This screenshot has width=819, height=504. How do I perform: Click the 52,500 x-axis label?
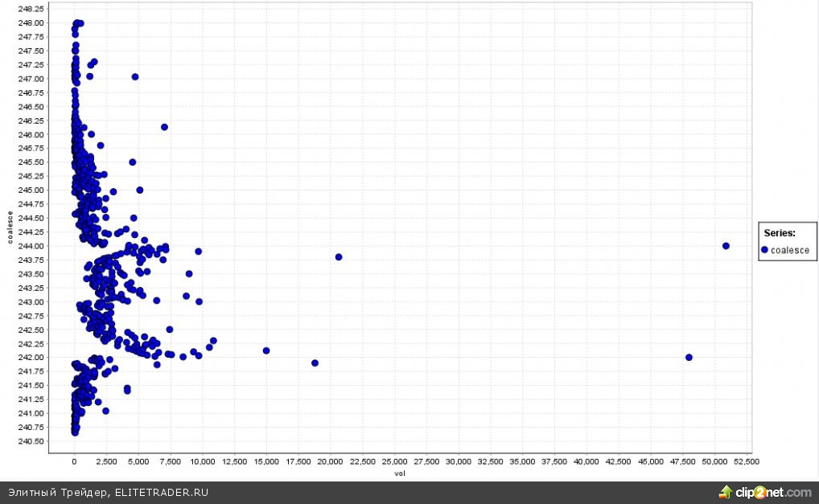(747, 461)
